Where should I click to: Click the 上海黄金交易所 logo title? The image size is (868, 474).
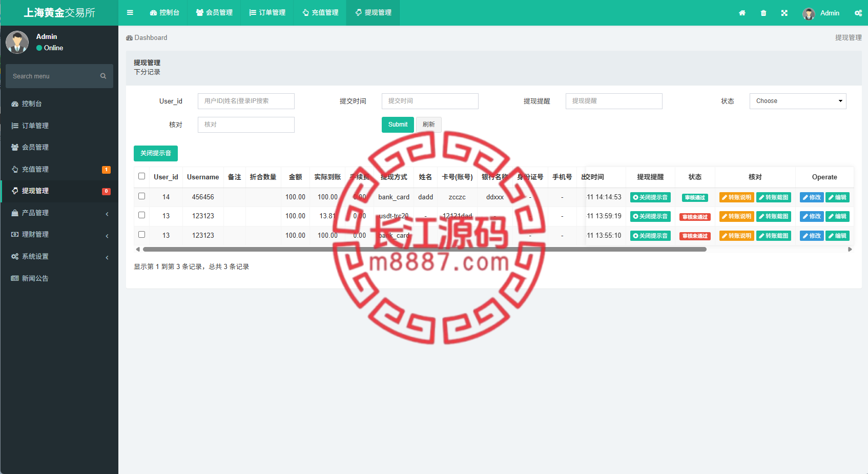59,13
